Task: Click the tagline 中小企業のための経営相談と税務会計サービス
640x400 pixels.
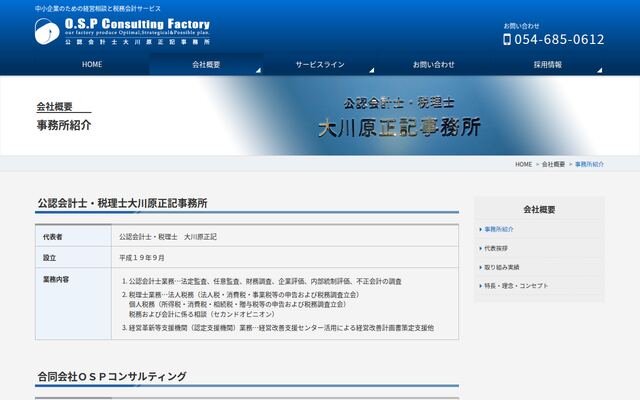Action: pyautogui.click(x=98, y=9)
